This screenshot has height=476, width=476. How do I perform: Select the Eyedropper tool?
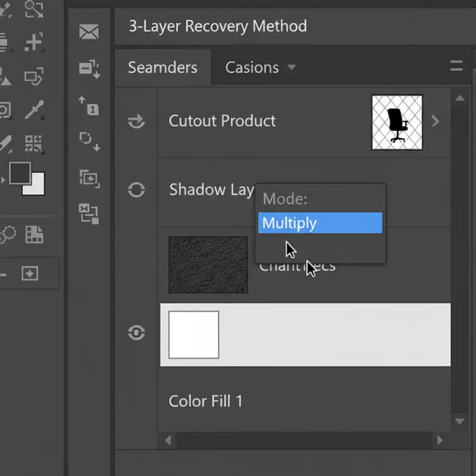coord(34,110)
